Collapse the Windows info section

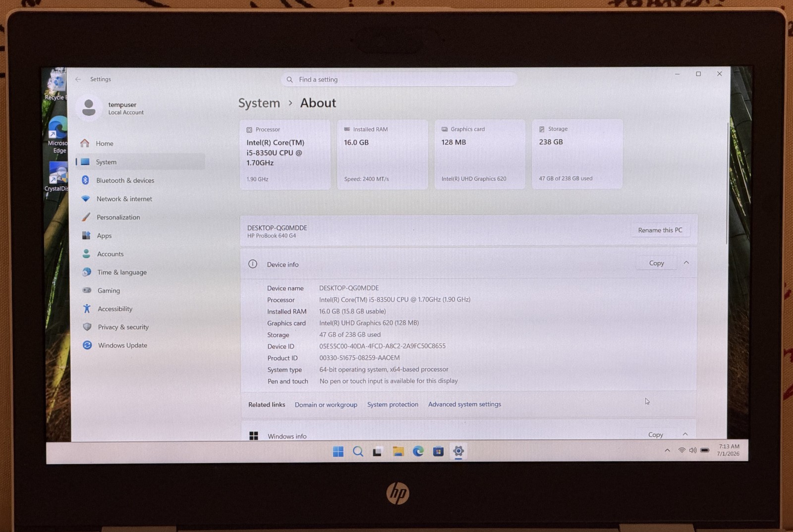click(685, 434)
